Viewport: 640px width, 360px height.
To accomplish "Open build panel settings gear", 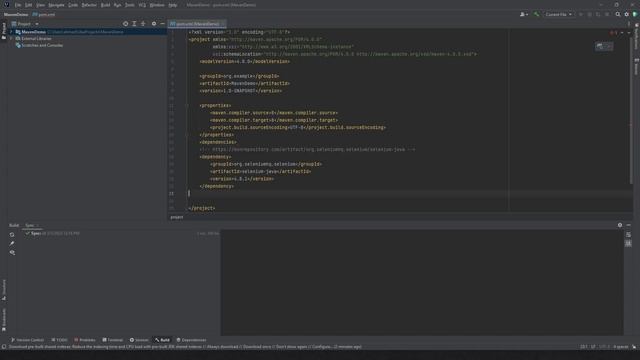I will (x=620, y=225).
